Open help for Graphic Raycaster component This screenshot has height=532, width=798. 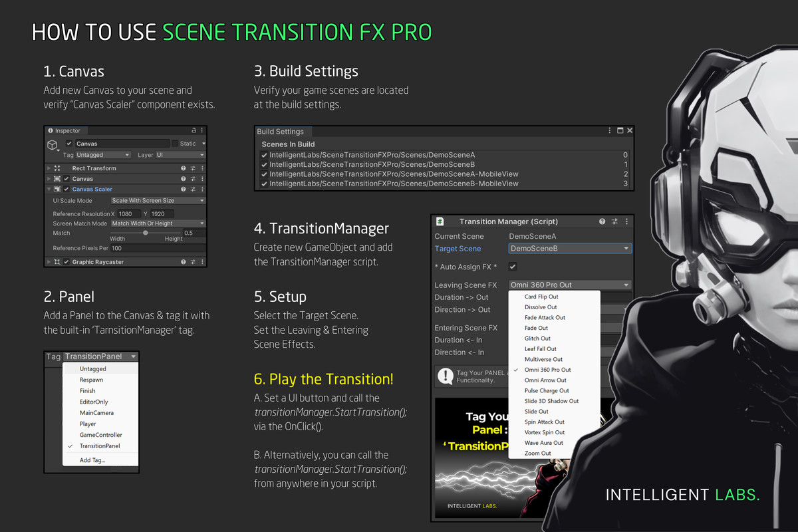(x=183, y=262)
